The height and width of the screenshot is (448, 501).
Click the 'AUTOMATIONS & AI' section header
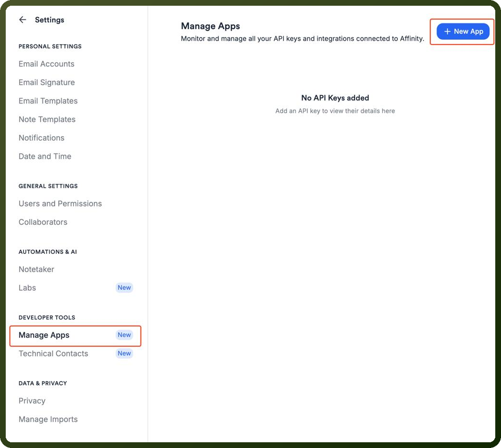pos(48,252)
